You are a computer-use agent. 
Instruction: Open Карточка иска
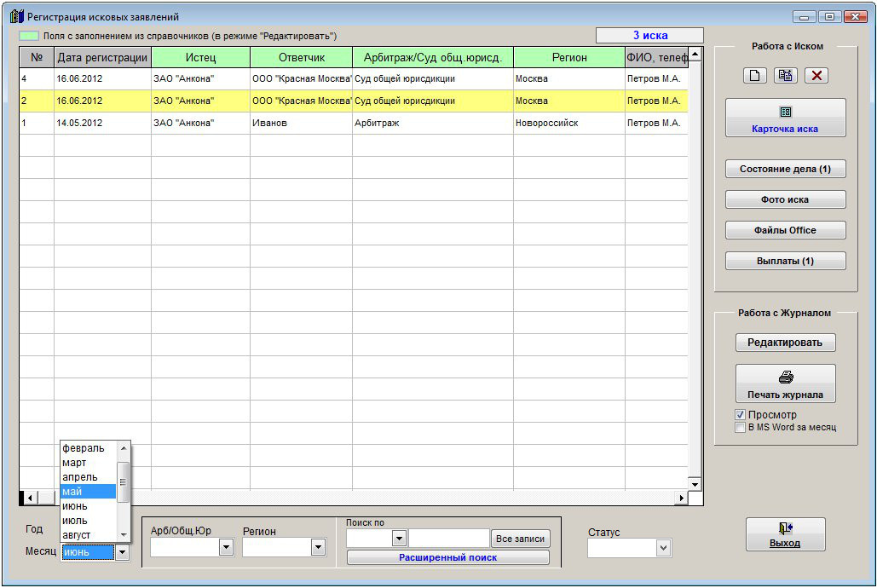pyautogui.click(x=785, y=118)
